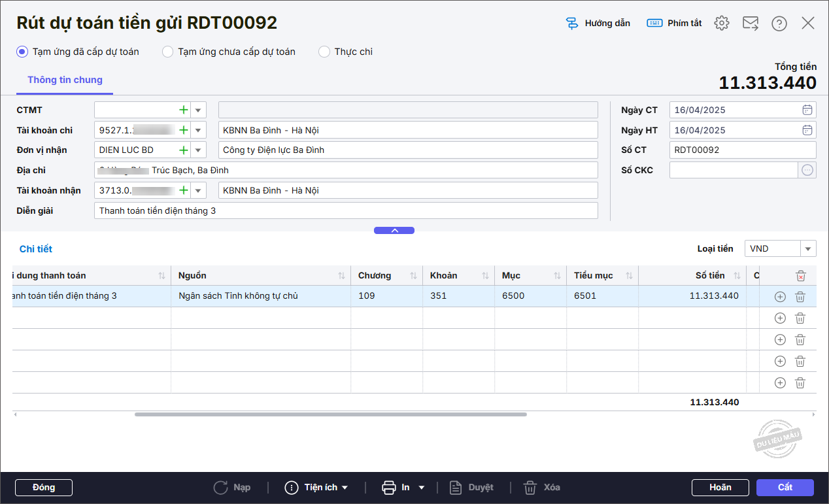Image resolution: width=829 pixels, height=504 pixels.
Task: Select Tạm ứng đã cấp dự toán option
Action: [22, 52]
